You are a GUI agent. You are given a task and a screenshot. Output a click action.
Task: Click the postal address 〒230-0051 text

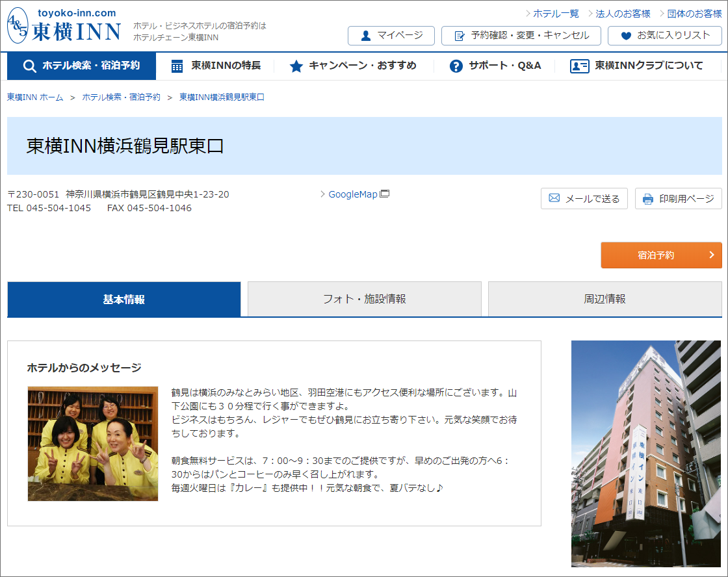tap(118, 194)
